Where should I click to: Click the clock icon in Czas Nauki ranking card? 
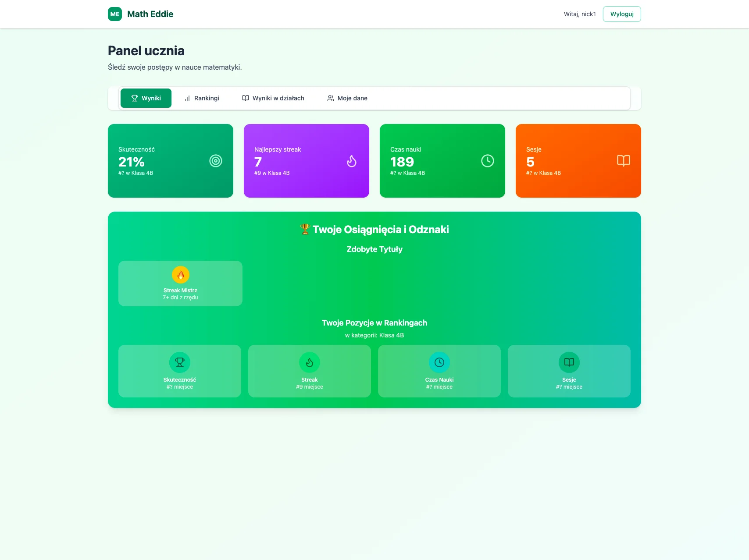click(439, 362)
